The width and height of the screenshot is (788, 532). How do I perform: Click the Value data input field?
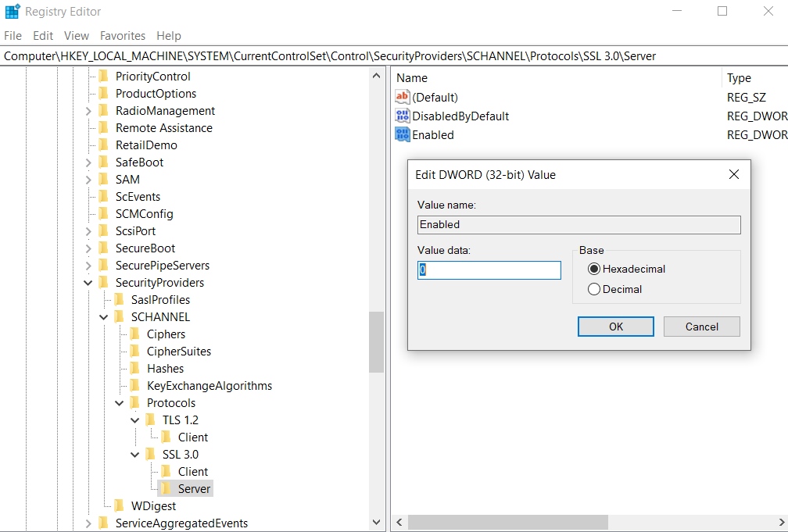click(x=489, y=270)
